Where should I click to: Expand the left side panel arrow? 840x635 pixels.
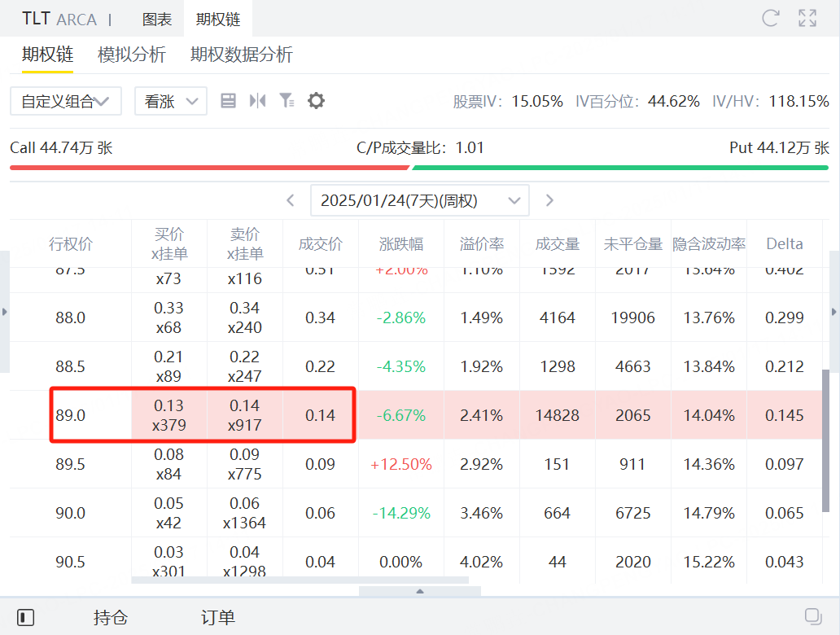(4, 312)
